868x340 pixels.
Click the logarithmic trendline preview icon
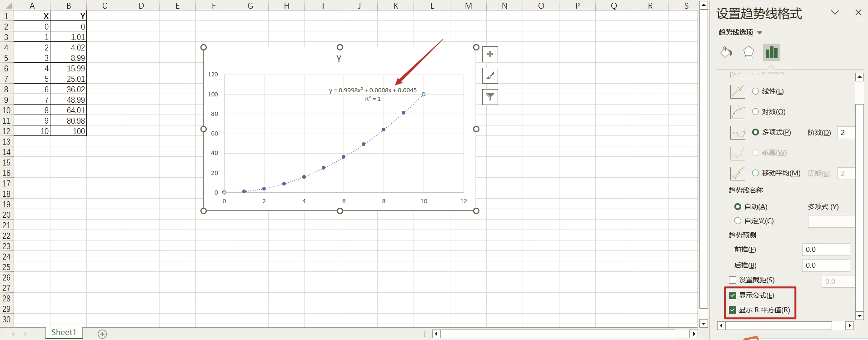(738, 112)
